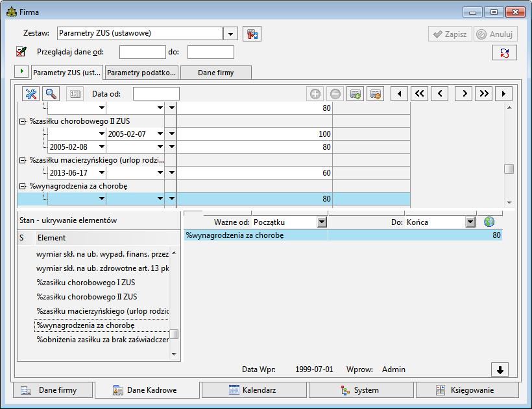Viewport: 532px width, 409px height.
Task: Select '%obniżenia zasiłku za brak zaświadczer' element
Action: click(103, 340)
